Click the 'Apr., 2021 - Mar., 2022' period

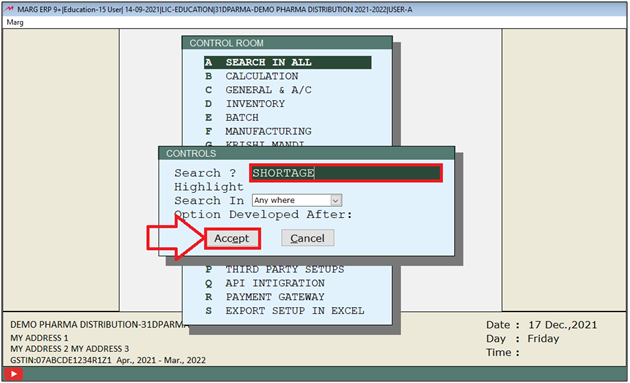coord(161,360)
